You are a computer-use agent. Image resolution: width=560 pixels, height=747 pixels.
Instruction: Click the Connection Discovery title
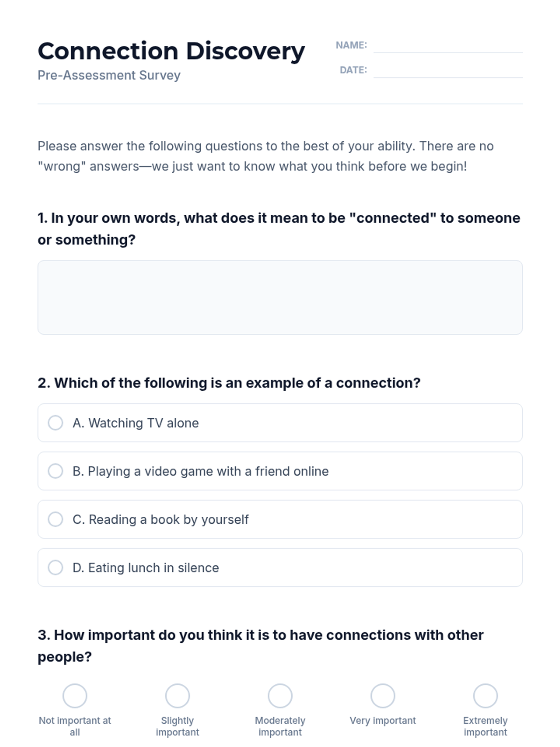click(171, 51)
